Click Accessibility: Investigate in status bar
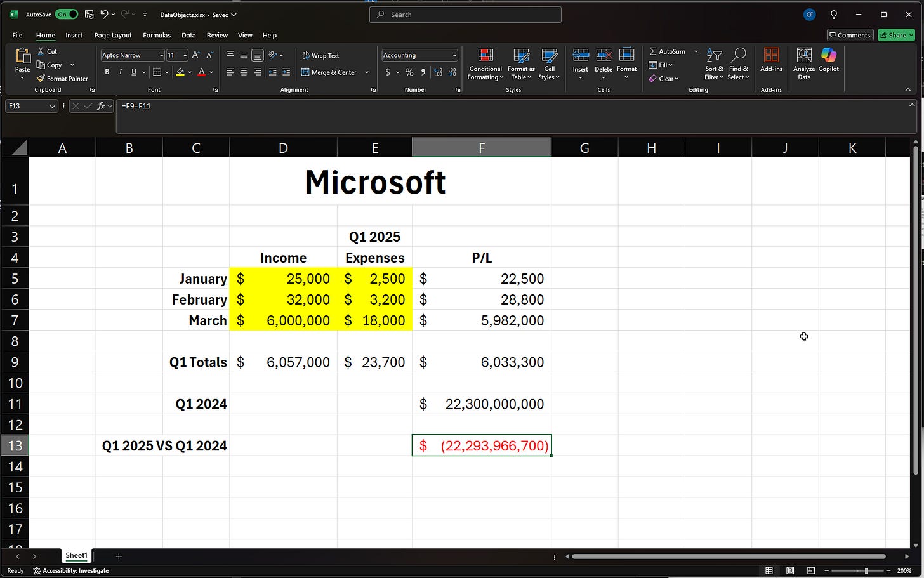Image resolution: width=924 pixels, height=578 pixels. pos(70,570)
